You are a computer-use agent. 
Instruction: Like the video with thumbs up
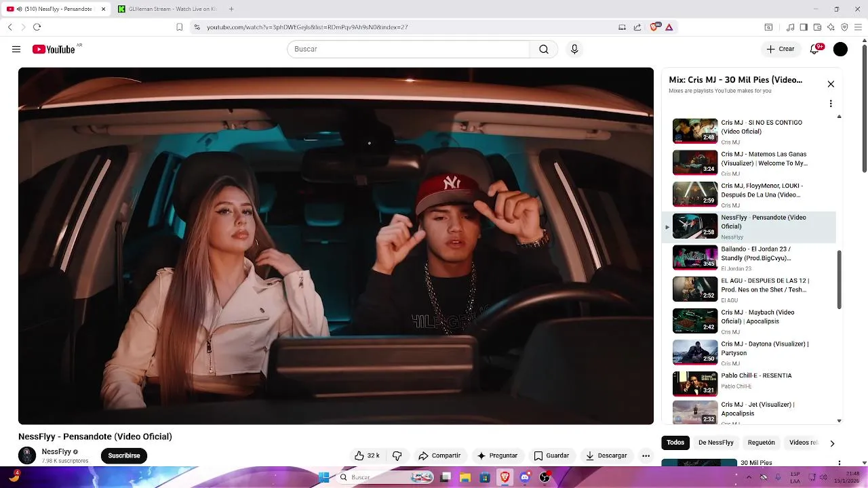point(367,455)
